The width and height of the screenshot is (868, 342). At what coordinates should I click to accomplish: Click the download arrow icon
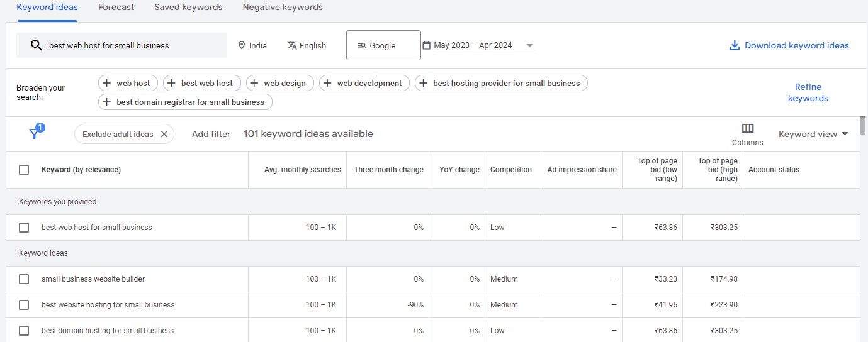tap(734, 45)
